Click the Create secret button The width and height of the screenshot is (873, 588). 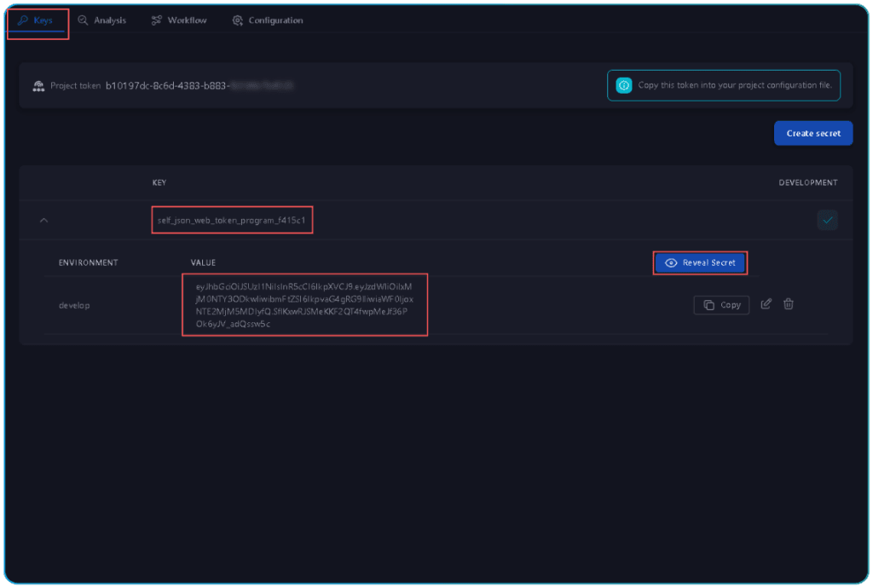pyautogui.click(x=812, y=134)
